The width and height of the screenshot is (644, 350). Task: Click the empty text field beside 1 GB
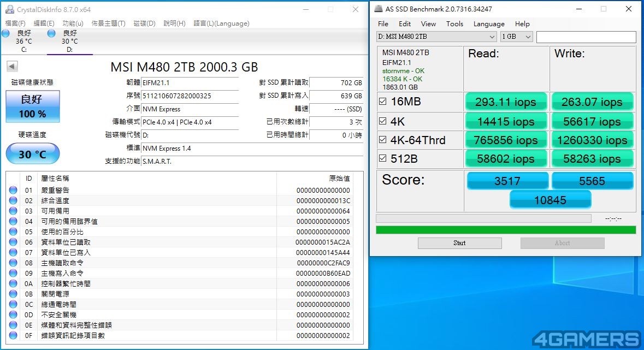tap(586, 37)
